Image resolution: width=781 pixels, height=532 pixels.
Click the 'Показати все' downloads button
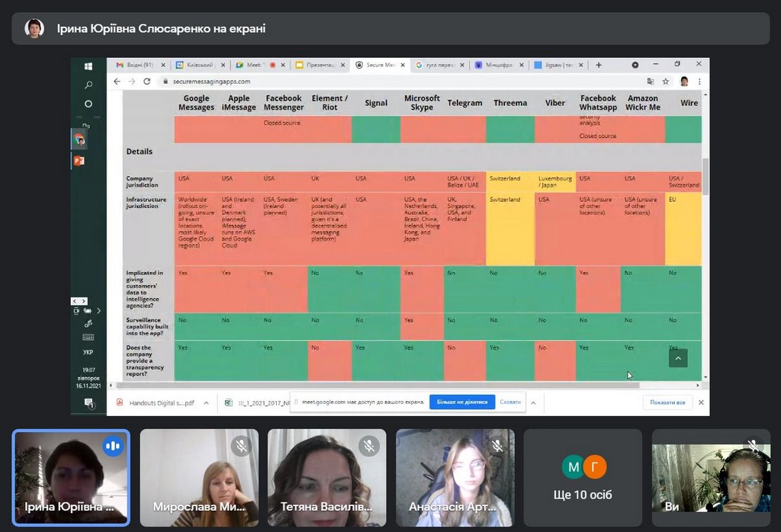point(667,402)
